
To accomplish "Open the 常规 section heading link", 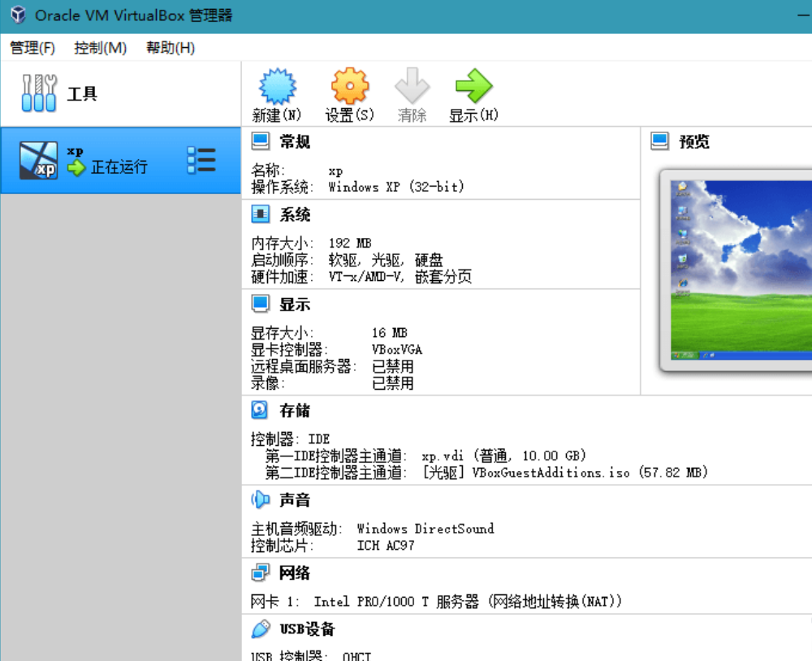I will point(295,141).
